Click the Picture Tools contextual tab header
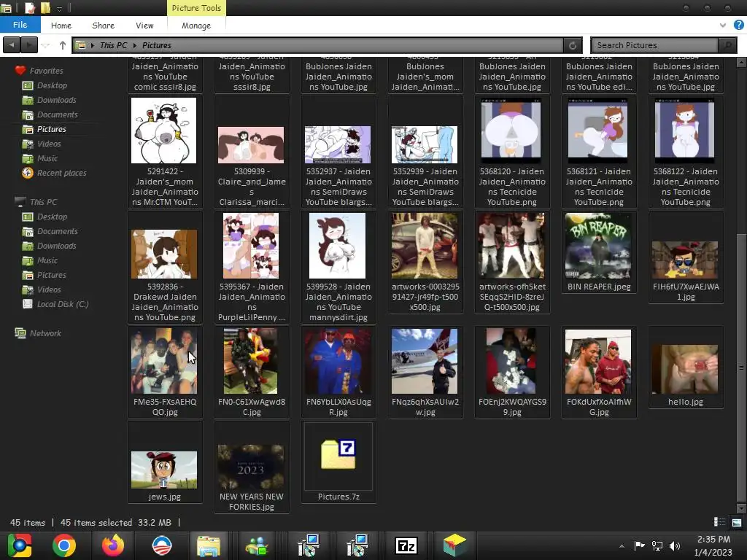Viewport: 747px width, 560px height. (196, 8)
